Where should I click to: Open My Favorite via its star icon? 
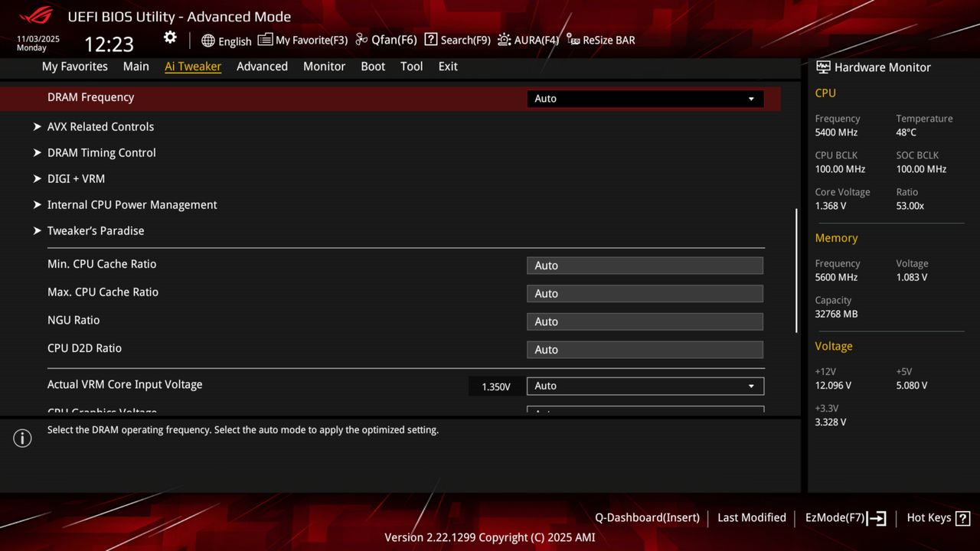[264, 39]
